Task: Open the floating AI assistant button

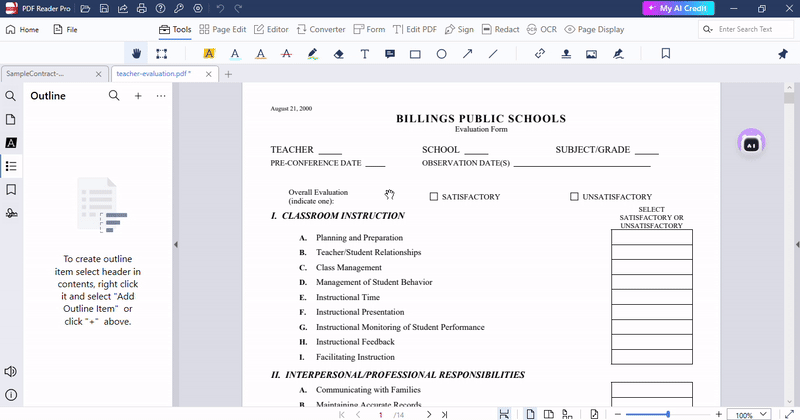Action: (x=751, y=143)
